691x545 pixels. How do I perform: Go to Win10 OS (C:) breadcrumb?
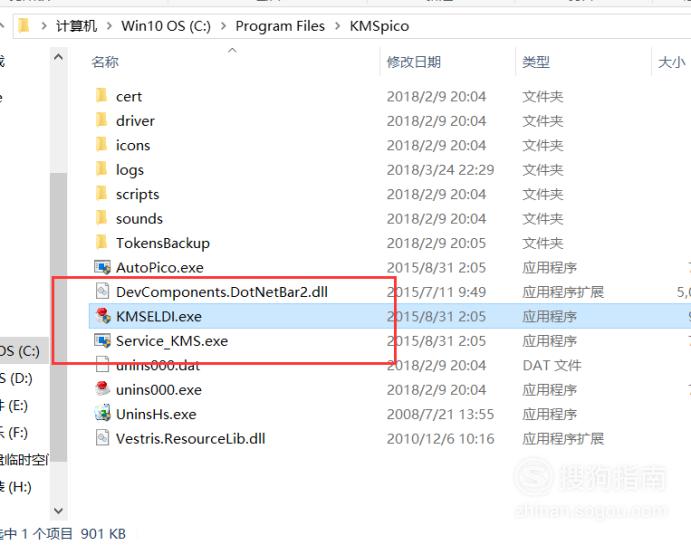166,26
